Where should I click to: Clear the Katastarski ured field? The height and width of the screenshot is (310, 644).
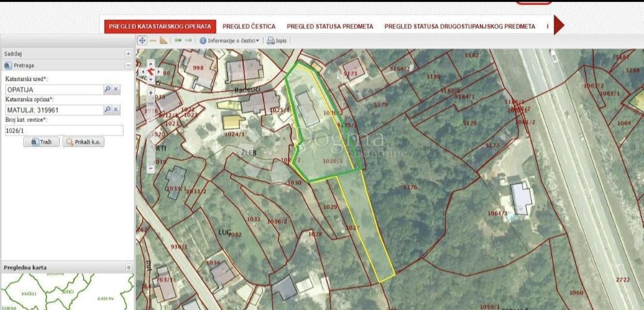(x=116, y=89)
